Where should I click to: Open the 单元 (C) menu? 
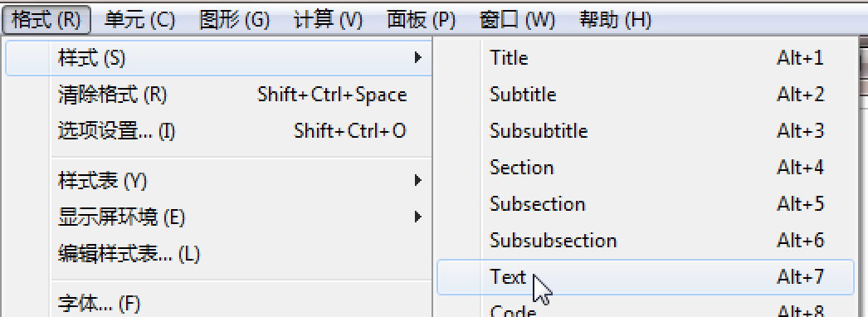tap(139, 21)
